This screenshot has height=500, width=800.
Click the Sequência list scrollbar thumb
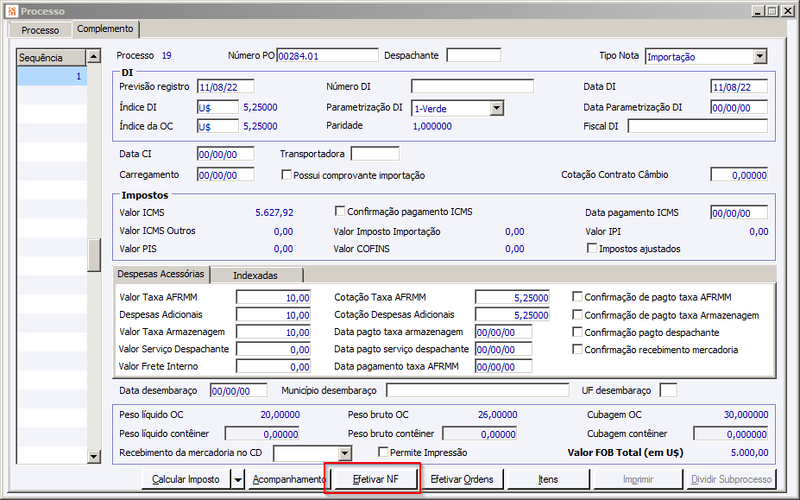pos(94,255)
